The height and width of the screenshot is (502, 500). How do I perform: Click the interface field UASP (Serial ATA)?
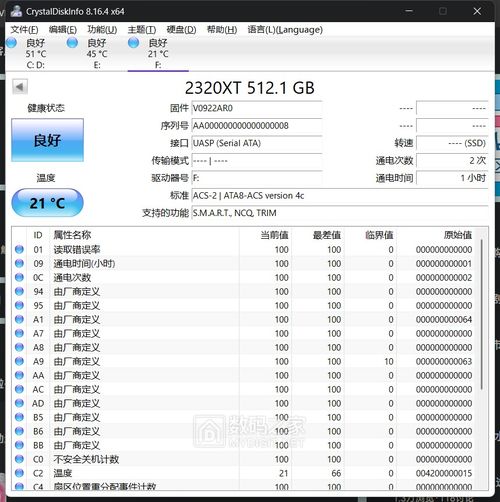(257, 143)
